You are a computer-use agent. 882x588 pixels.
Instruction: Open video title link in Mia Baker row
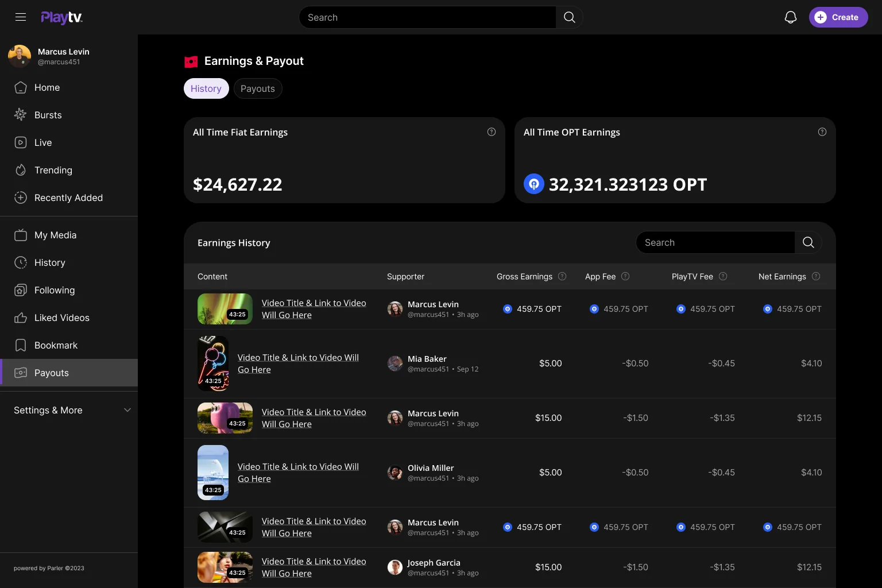(298, 363)
